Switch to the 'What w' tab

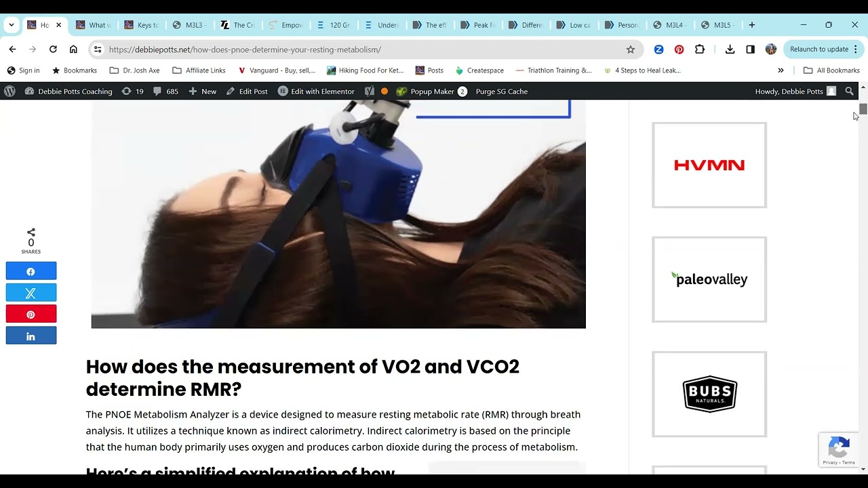pyautogui.click(x=92, y=25)
